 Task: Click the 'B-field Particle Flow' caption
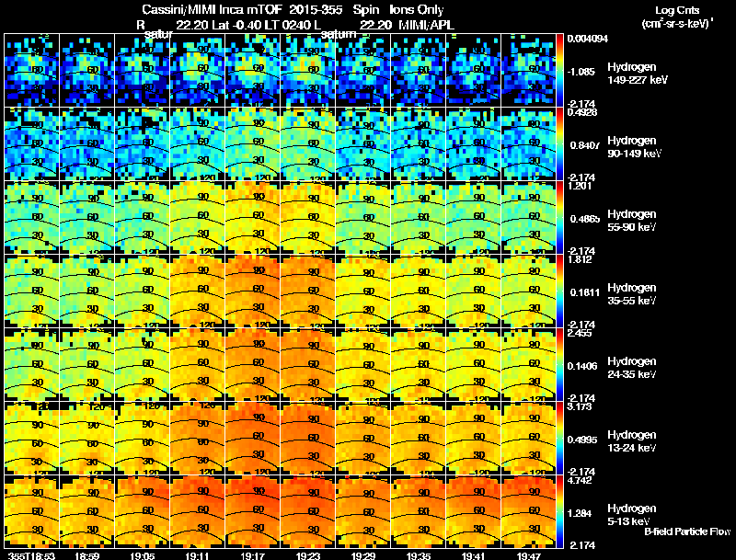click(x=687, y=531)
